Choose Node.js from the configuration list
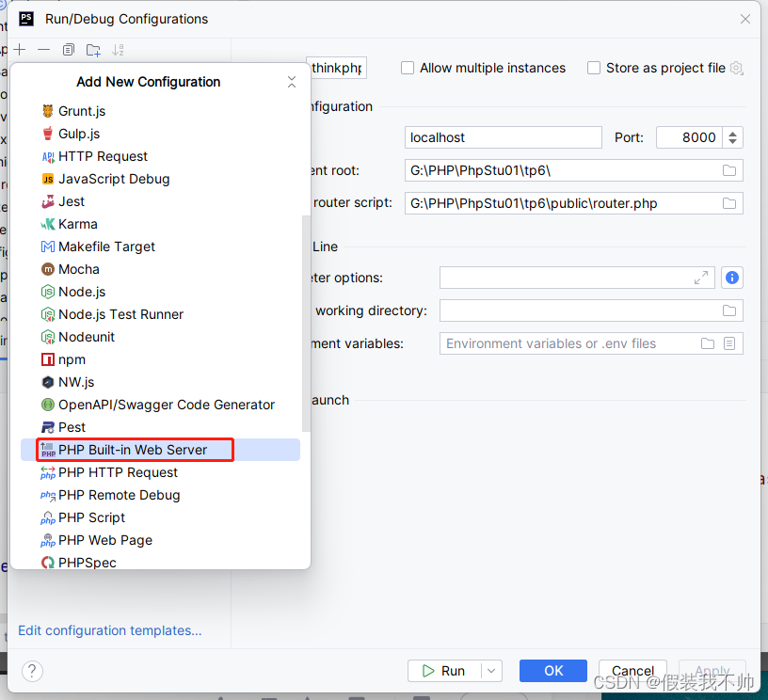 83,292
